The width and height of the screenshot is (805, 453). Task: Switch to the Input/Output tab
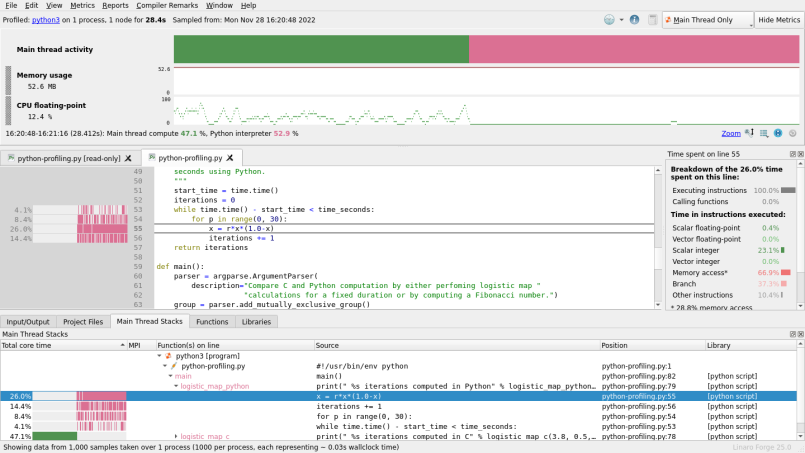[x=28, y=322]
